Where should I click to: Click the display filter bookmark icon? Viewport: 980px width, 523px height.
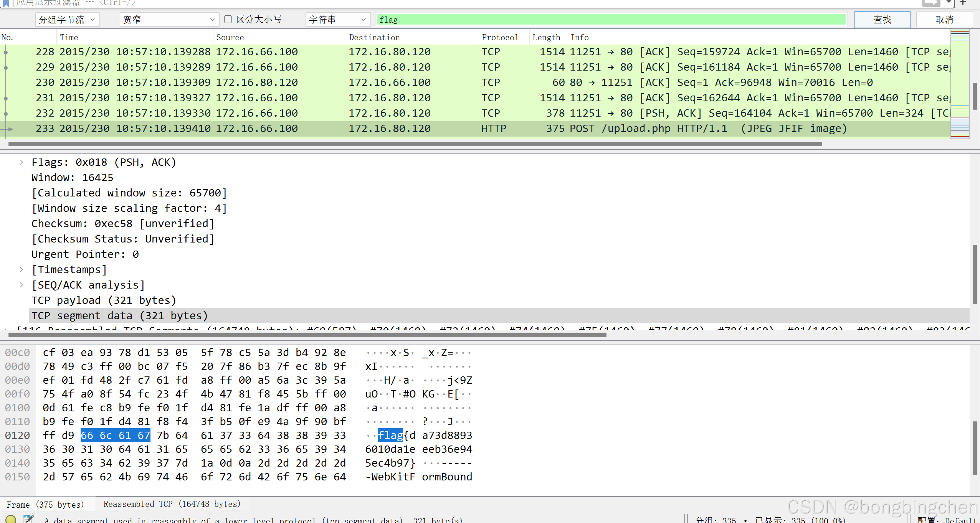coord(6,3)
